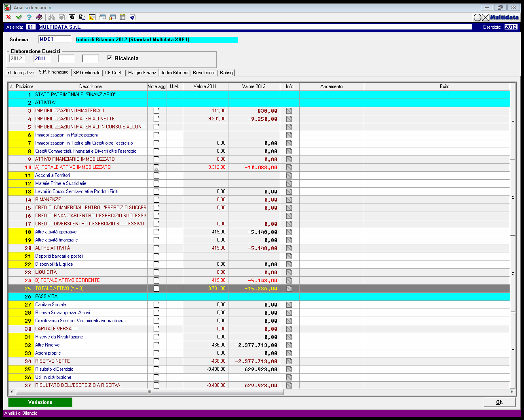Click 'Riserve da Rivalutazione' description
This screenshot has width=524, height=420.
[59, 337]
